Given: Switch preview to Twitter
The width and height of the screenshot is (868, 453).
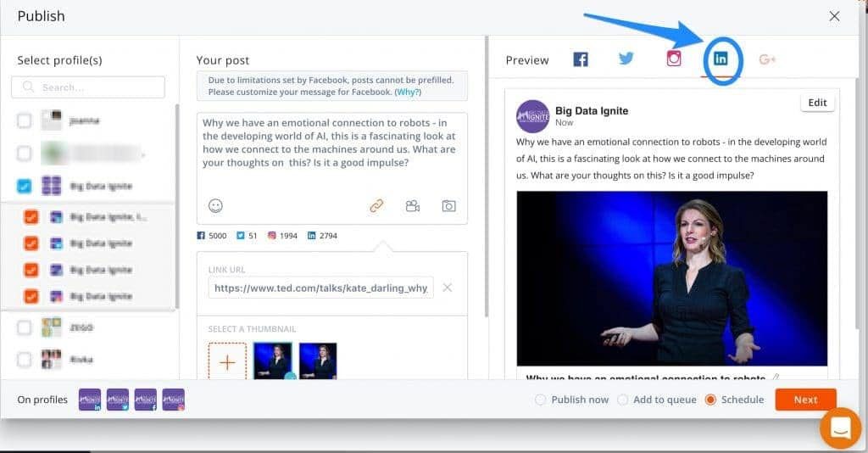Looking at the screenshot, I should click(x=626, y=59).
